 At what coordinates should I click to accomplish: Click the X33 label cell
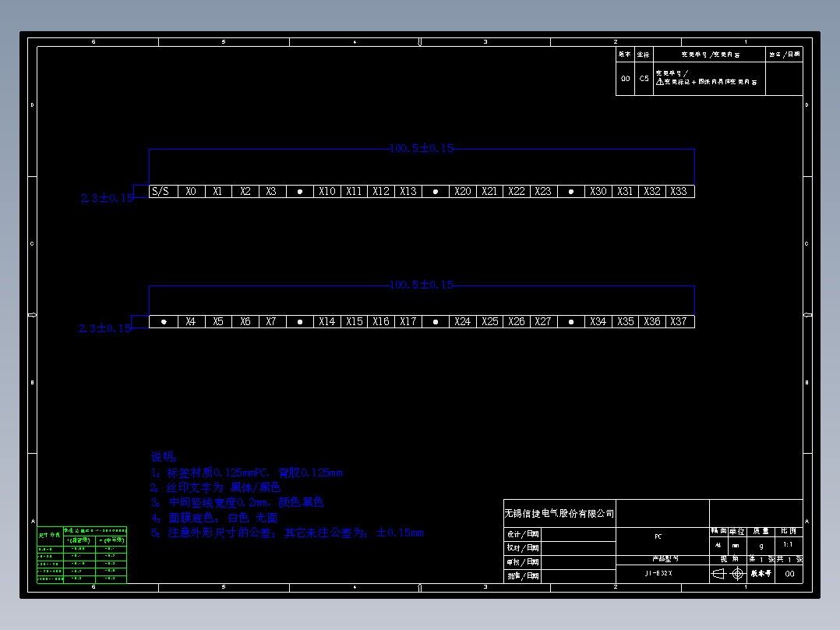680,191
